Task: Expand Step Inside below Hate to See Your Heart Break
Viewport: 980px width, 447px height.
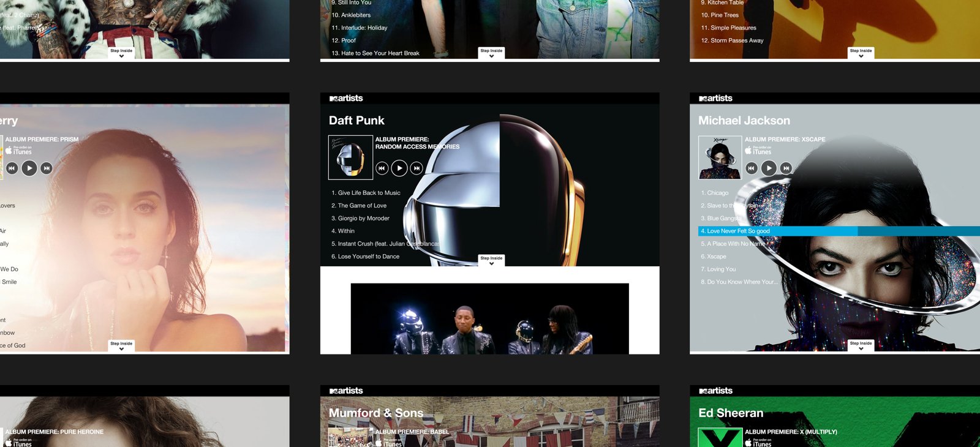Action: click(x=491, y=53)
